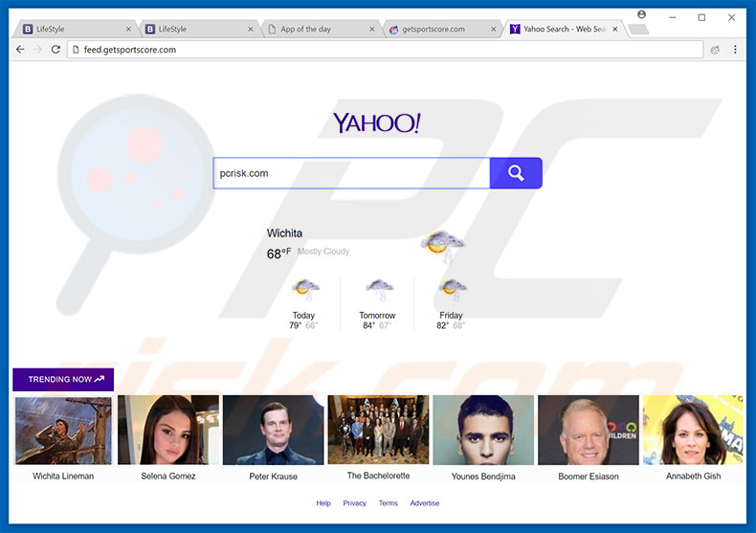756x533 pixels.
Task: Click the 68°F temperature reading
Action: pyautogui.click(x=278, y=254)
